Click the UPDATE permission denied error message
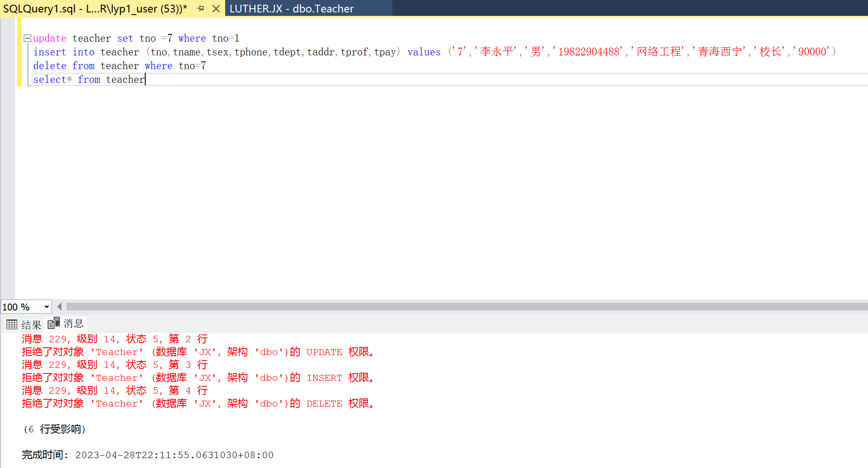Viewport: 868px width, 468px height. [198, 352]
